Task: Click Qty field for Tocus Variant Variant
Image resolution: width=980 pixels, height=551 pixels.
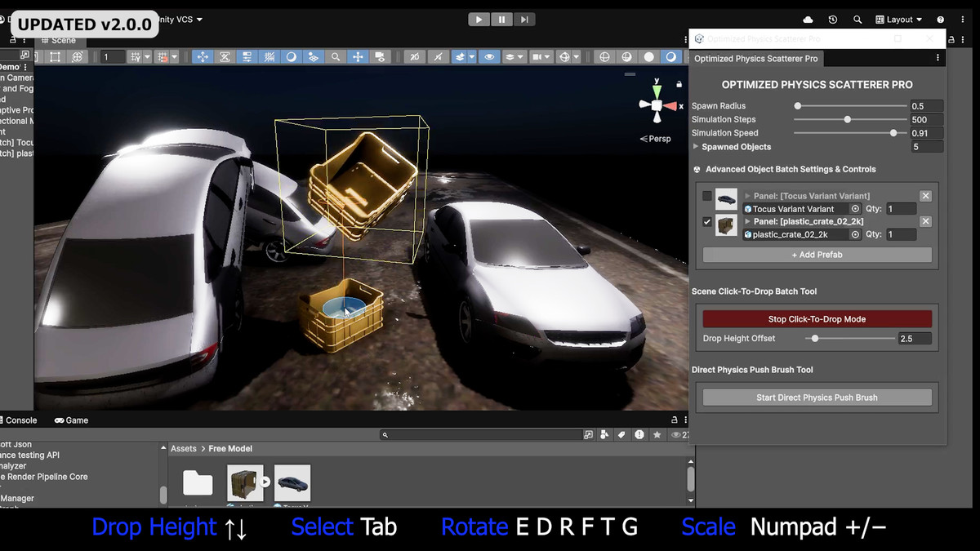Action: (x=901, y=209)
